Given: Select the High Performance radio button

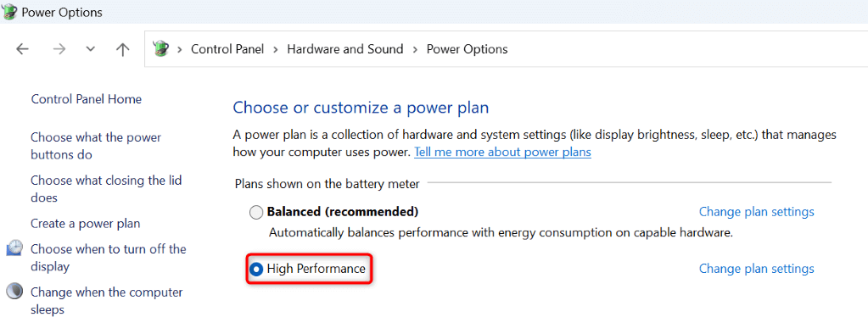Looking at the screenshot, I should (255, 269).
